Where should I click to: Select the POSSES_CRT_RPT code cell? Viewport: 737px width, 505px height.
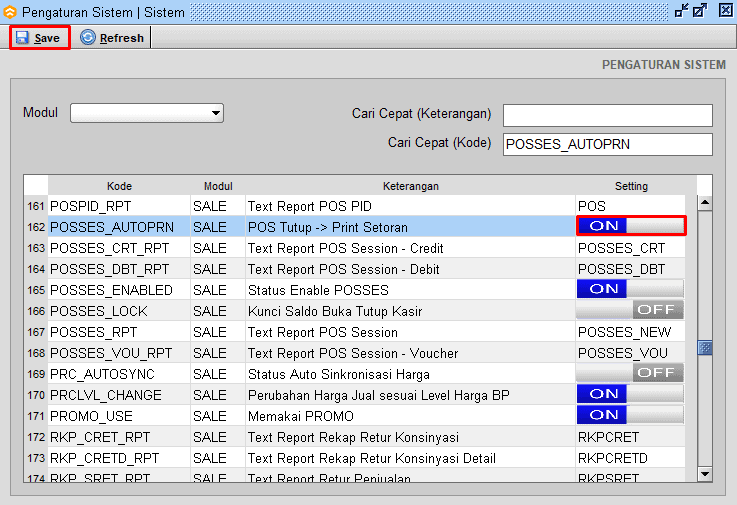119,248
